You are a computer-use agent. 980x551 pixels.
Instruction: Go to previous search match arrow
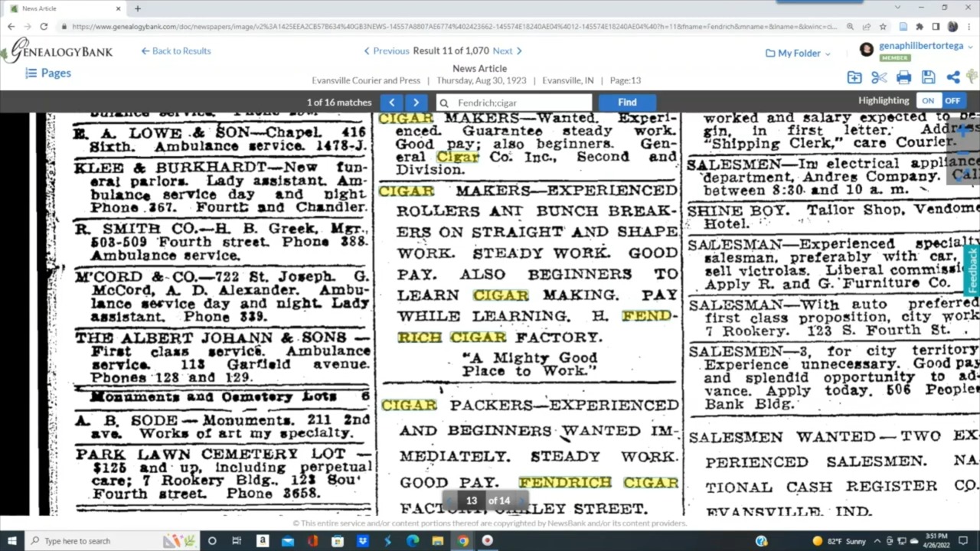[x=391, y=103]
